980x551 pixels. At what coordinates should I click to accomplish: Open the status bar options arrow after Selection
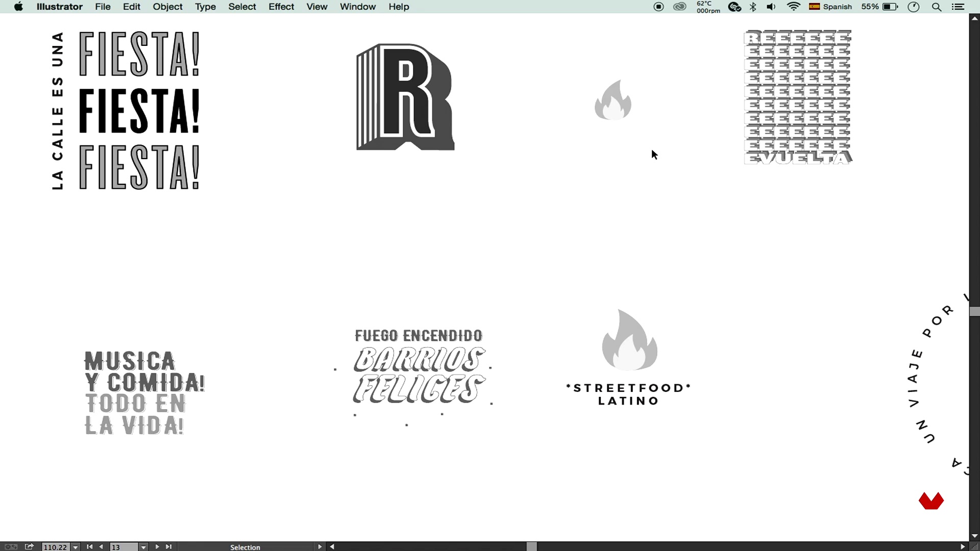(x=320, y=546)
